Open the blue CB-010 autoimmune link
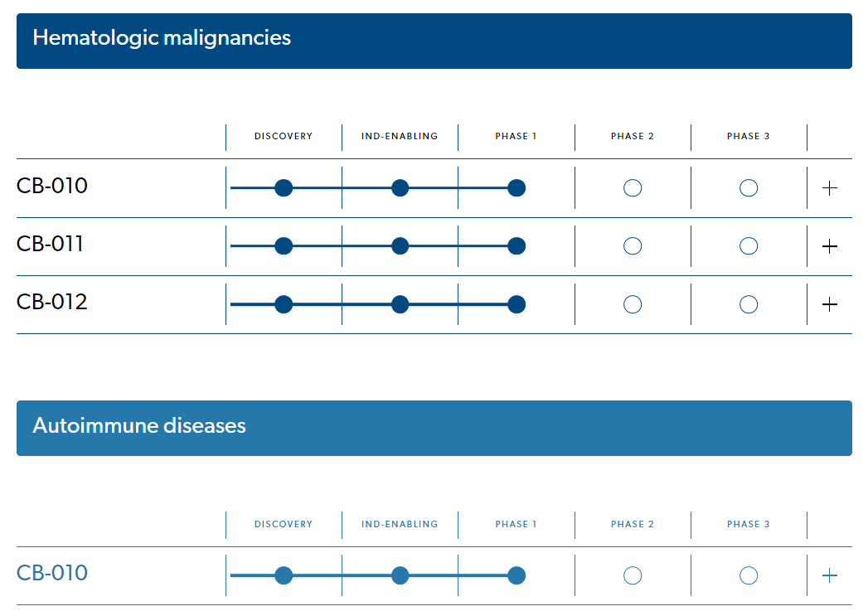The width and height of the screenshot is (868, 616). click(x=52, y=573)
